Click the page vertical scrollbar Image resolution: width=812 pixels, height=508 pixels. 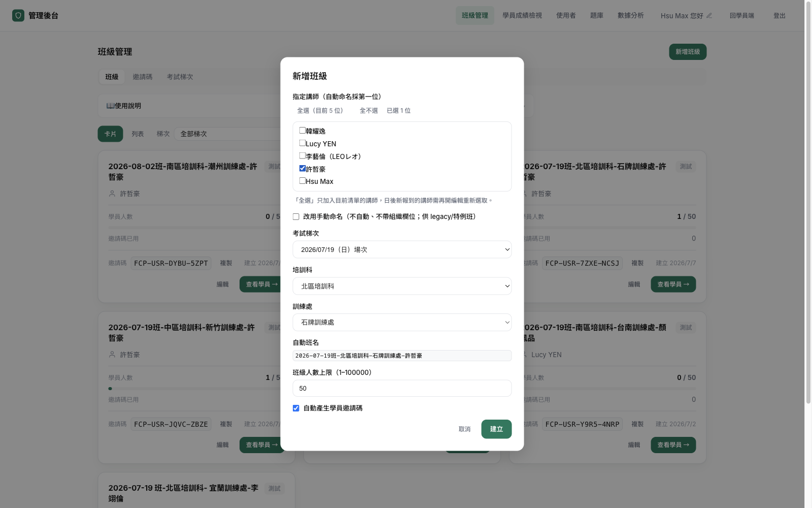808,203
